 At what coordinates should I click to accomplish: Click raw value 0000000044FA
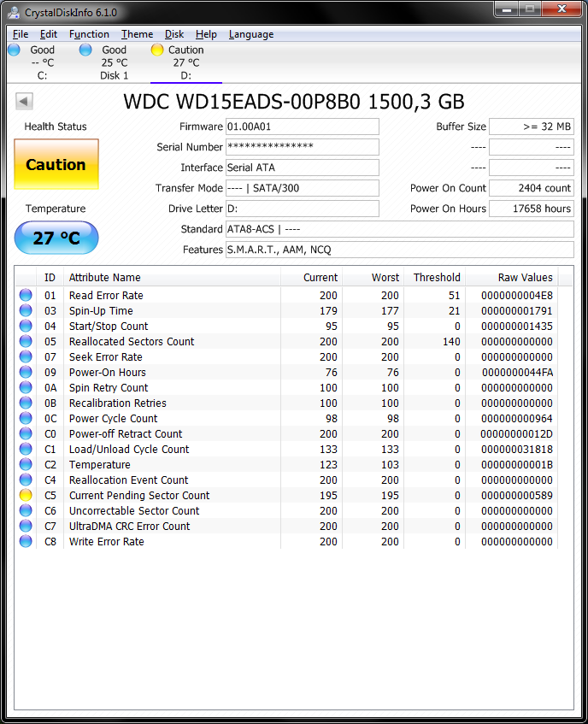[x=517, y=372]
